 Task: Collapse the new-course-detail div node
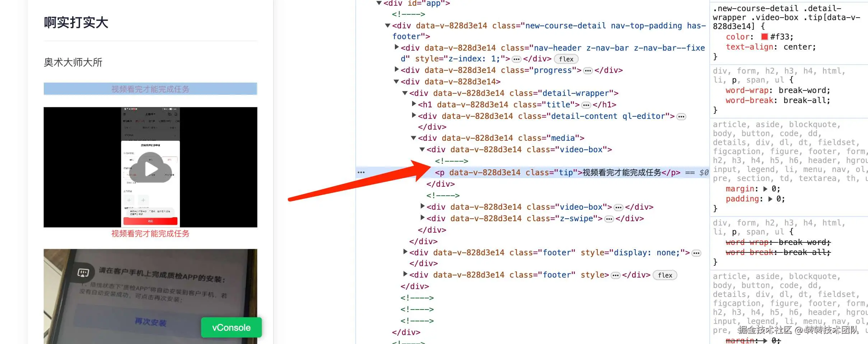387,25
